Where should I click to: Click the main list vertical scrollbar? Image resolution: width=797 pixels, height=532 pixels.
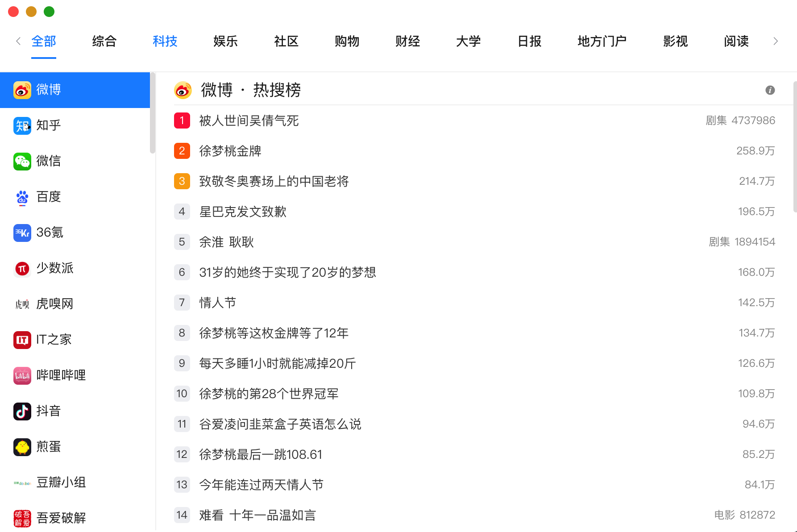tap(795, 146)
